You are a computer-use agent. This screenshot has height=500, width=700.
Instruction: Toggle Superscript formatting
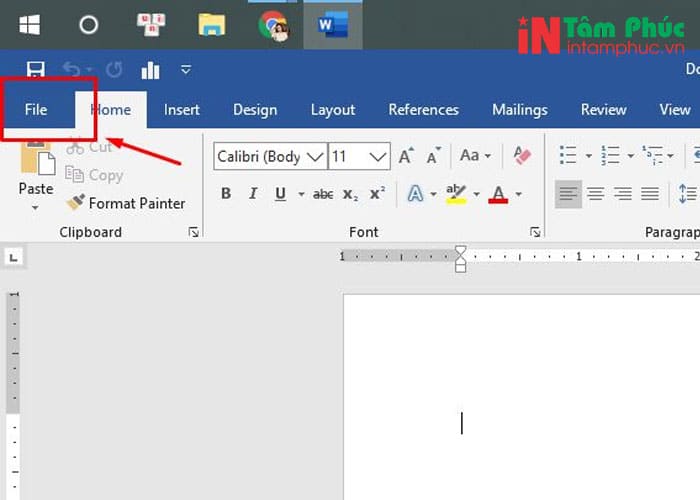tap(378, 194)
